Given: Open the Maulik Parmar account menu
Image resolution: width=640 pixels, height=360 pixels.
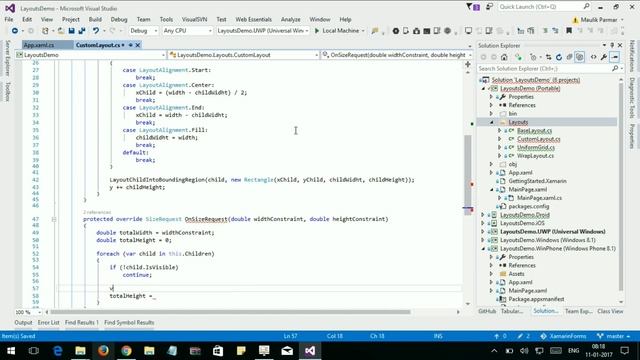Looking at the screenshot, I should point(598,20).
